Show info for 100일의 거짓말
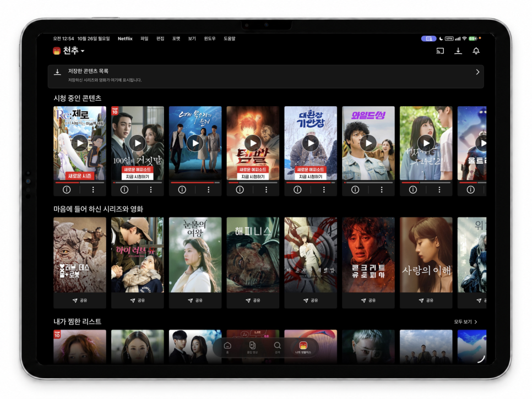Viewport: 532px width, 399px height. click(x=124, y=190)
